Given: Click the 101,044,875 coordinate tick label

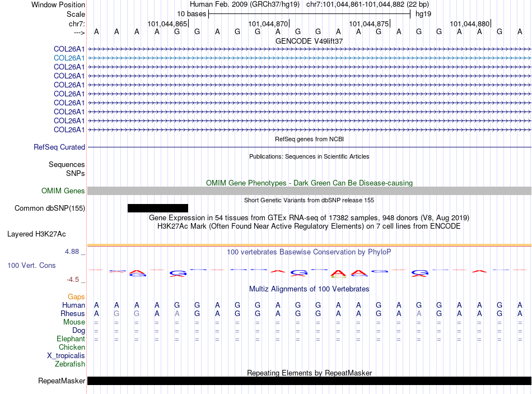Looking at the screenshot, I should click(x=369, y=24).
